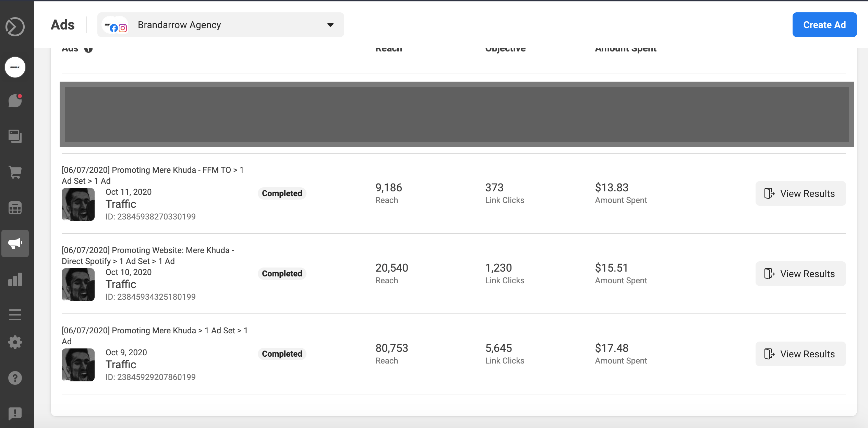Click the Oct 9, 2020 ad thumbnail
Image resolution: width=868 pixels, height=428 pixels.
tap(78, 365)
